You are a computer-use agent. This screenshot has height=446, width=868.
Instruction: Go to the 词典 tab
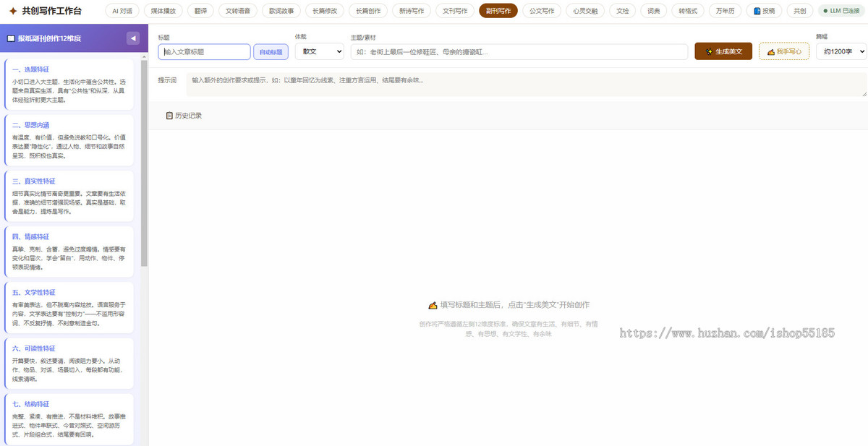pos(654,11)
